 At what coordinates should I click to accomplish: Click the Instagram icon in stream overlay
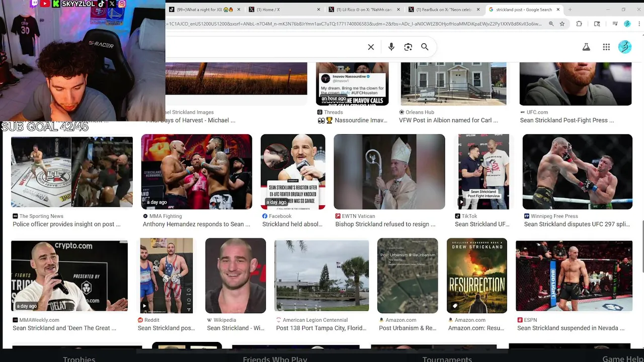click(x=122, y=4)
